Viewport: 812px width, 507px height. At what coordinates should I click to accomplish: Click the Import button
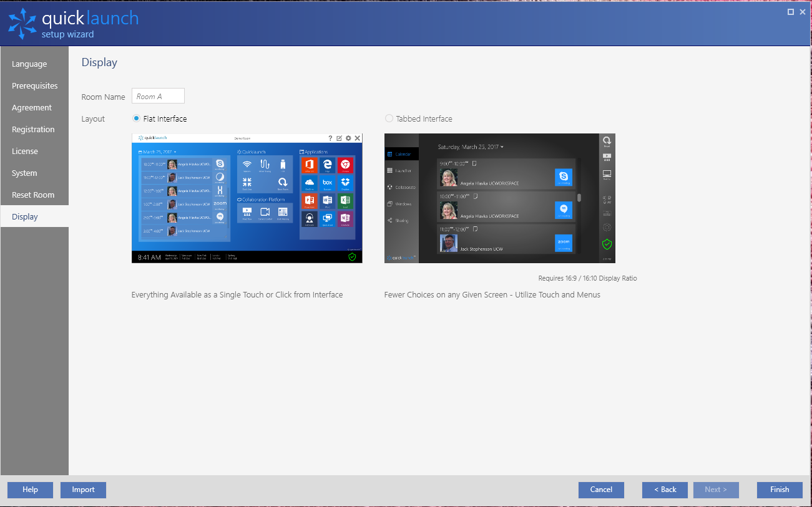[x=83, y=490]
